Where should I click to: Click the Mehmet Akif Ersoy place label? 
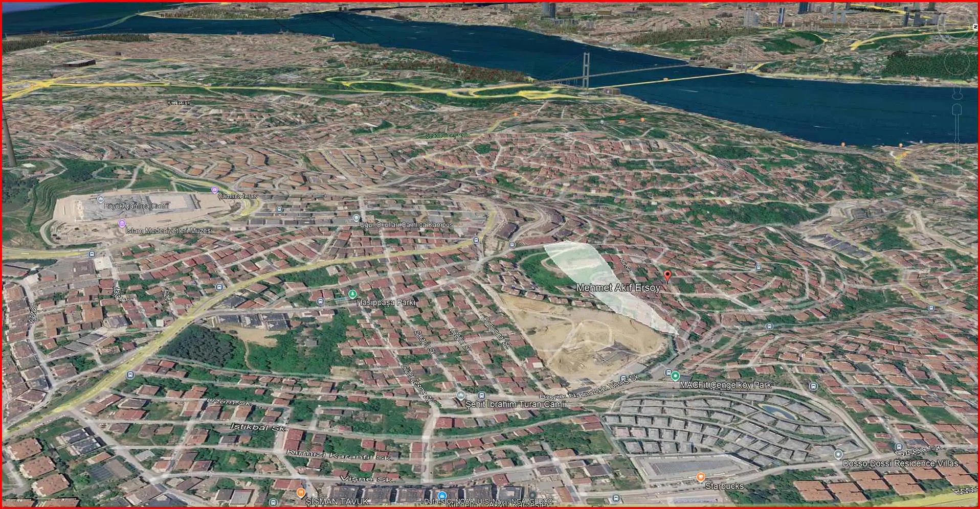pyautogui.click(x=618, y=288)
